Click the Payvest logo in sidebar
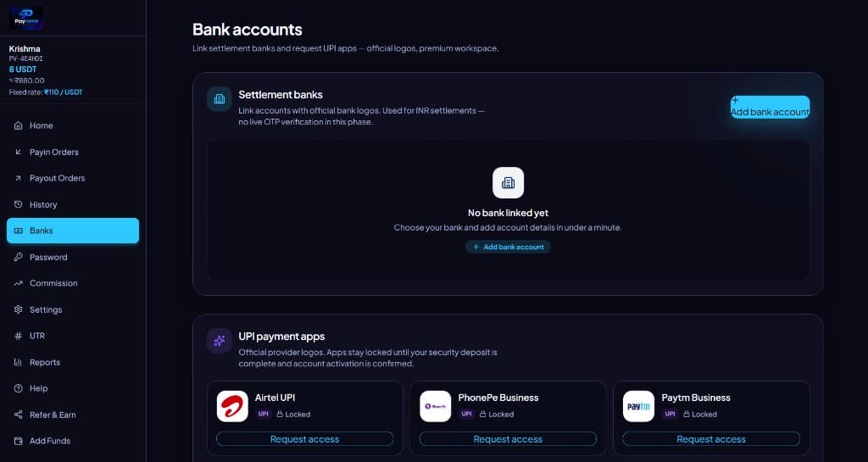This screenshot has width=868, height=462. 26,19
